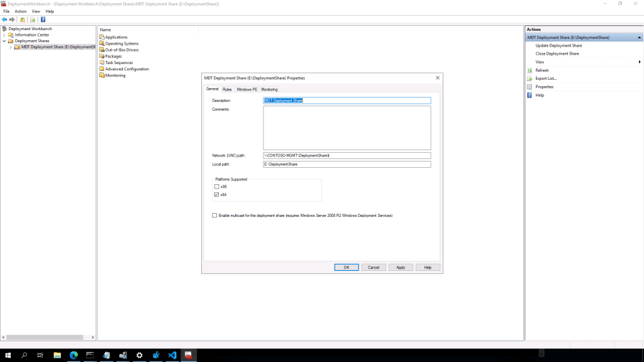Uncheck the x64 platform checkbox
This screenshot has height=362, width=644.
[217, 195]
